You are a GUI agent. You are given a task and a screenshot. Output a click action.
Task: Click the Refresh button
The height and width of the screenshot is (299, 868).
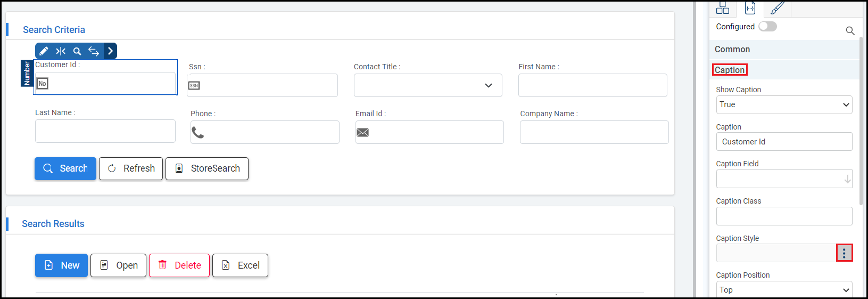tap(131, 168)
